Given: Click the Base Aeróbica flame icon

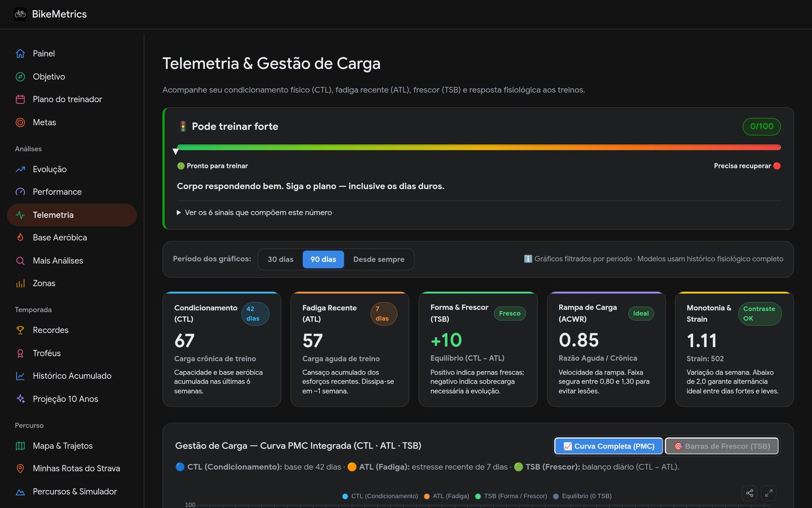Looking at the screenshot, I should pos(20,237).
